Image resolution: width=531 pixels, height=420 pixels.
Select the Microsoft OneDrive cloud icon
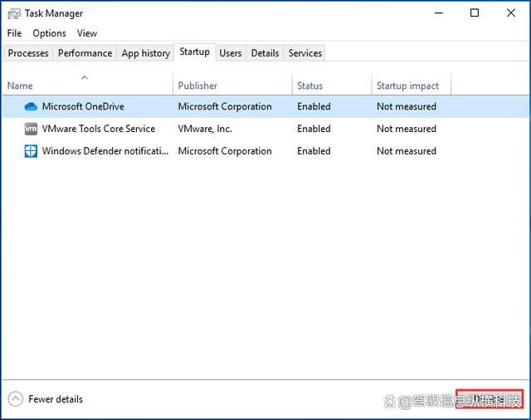pos(31,106)
